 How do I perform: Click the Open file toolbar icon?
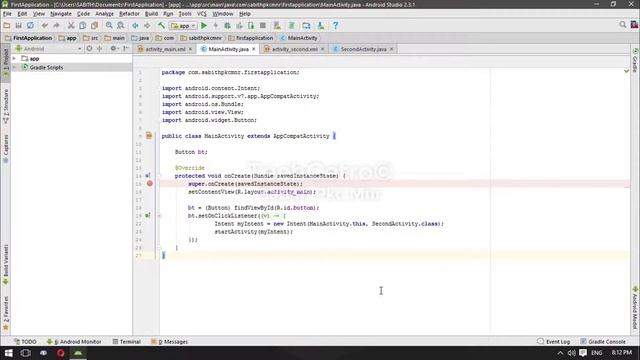[7, 25]
